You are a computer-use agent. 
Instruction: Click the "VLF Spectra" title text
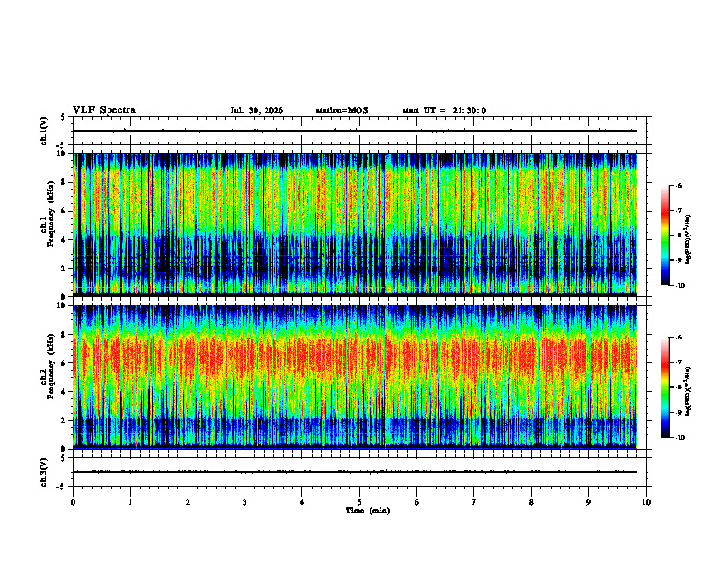pyautogui.click(x=104, y=110)
